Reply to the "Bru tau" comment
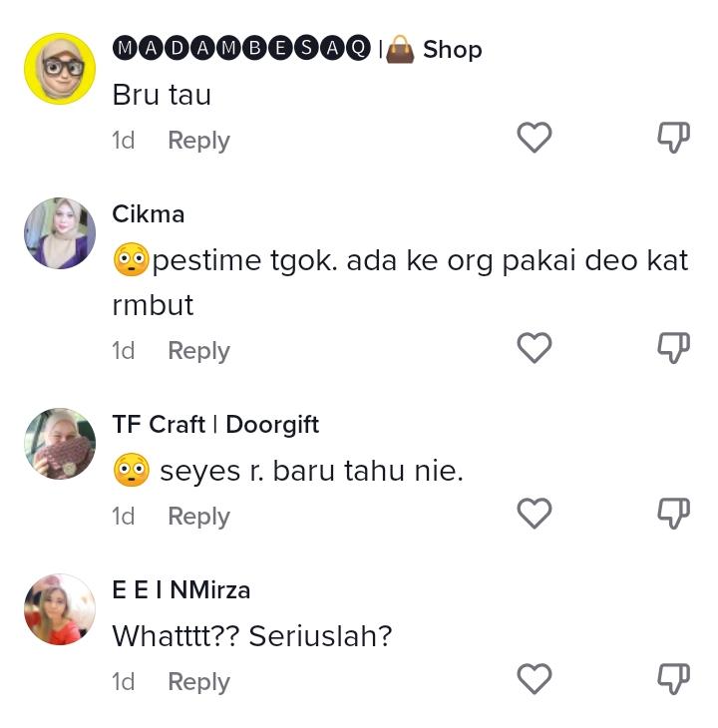Image resolution: width=718 pixels, height=728 pixels. 198,141
